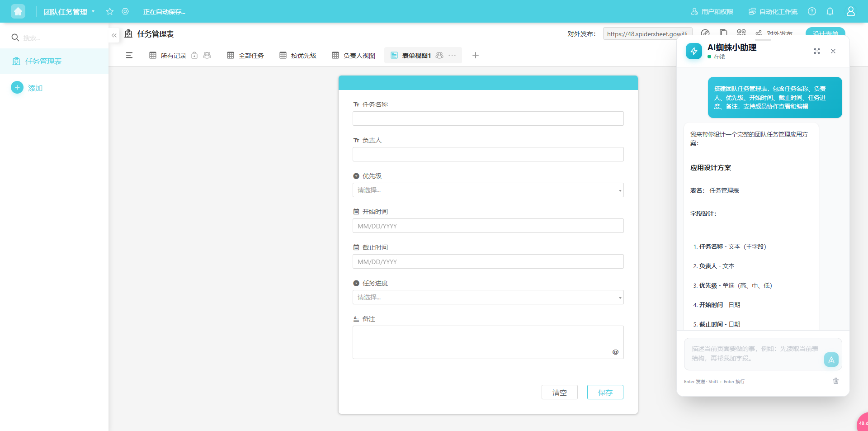Click '应用设计方案' heading in chat
Viewport: 868px width, 431px height.
pyautogui.click(x=711, y=167)
